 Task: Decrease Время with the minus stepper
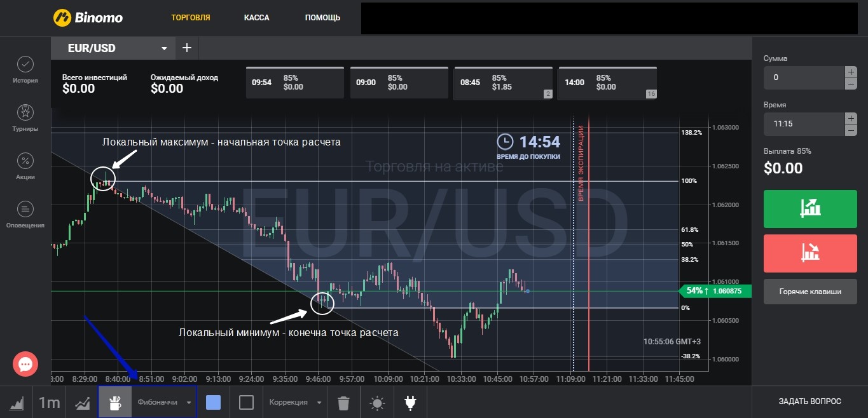[x=851, y=130]
